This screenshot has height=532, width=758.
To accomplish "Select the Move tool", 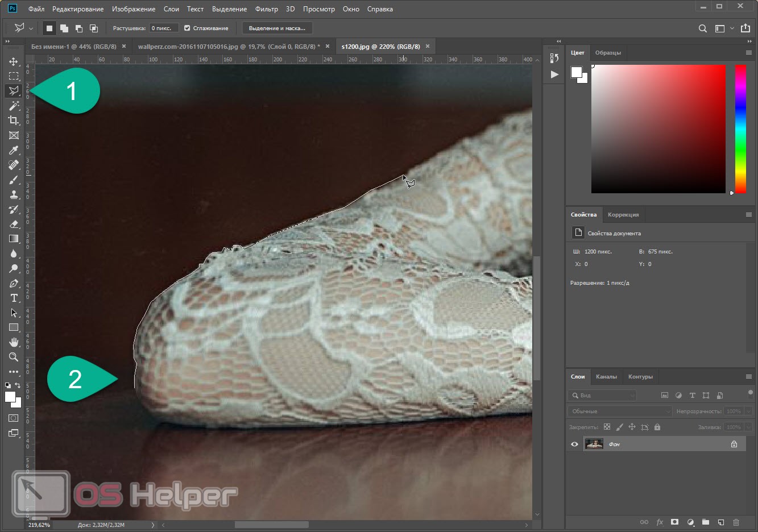I will [x=14, y=61].
